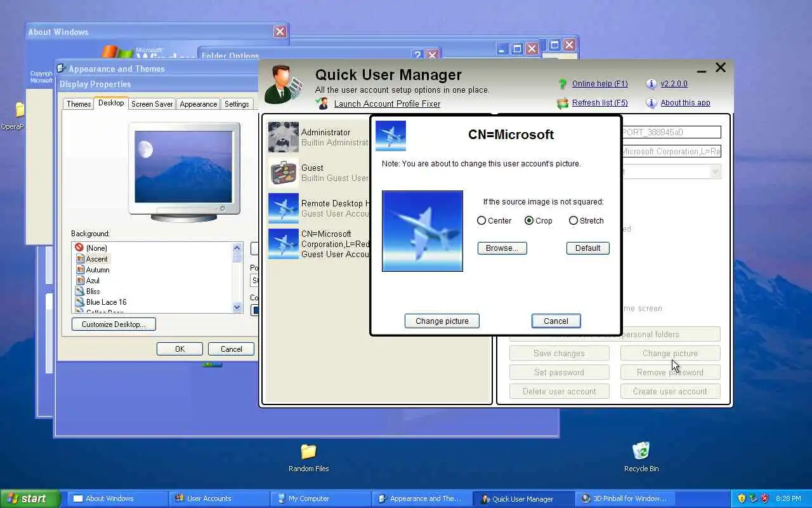This screenshot has width=812, height=508.
Task: Click Customize Desktop... button
Action: point(114,324)
